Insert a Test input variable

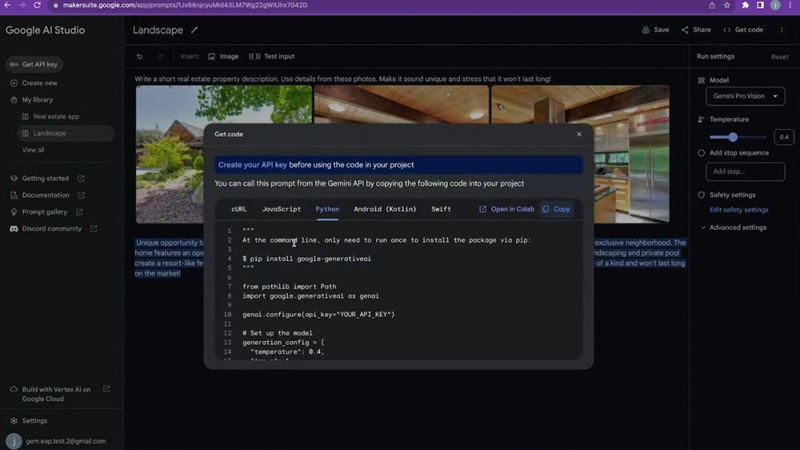click(271, 57)
